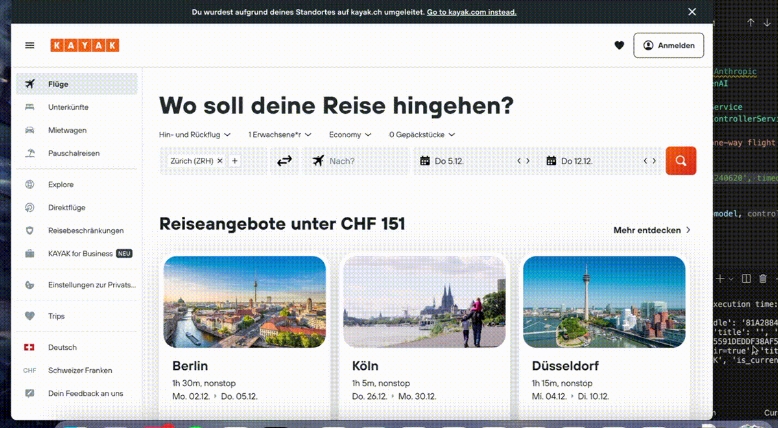Add another origin airport with plus
Screen dimensions: 778x428
point(235,161)
